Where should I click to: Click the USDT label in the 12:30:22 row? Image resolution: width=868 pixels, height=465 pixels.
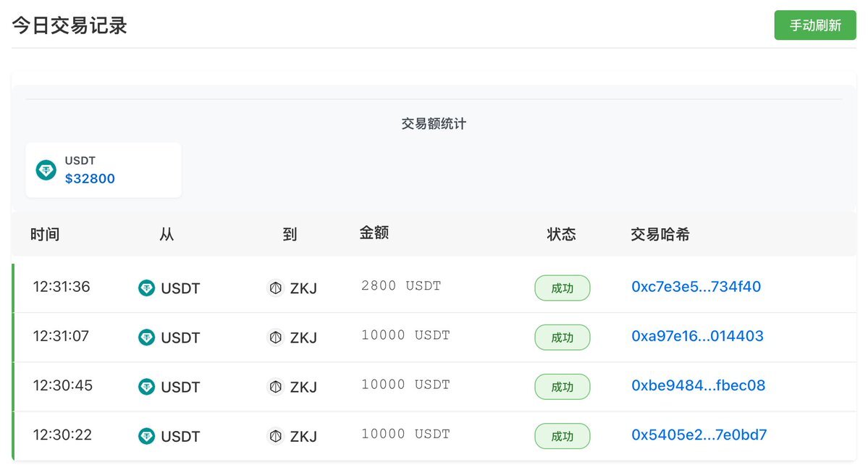click(180, 436)
